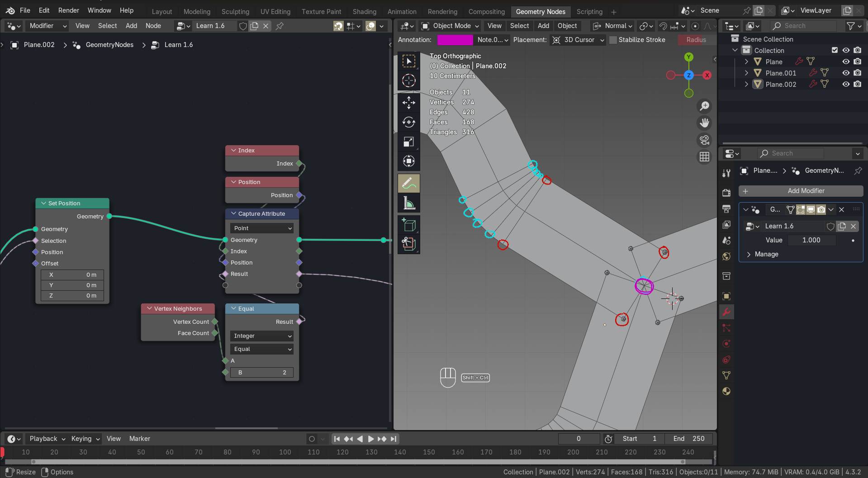The width and height of the screenshot is (868, 478).
Task: Select the Rotate tool in viewport toolbar
Action: 408,122
